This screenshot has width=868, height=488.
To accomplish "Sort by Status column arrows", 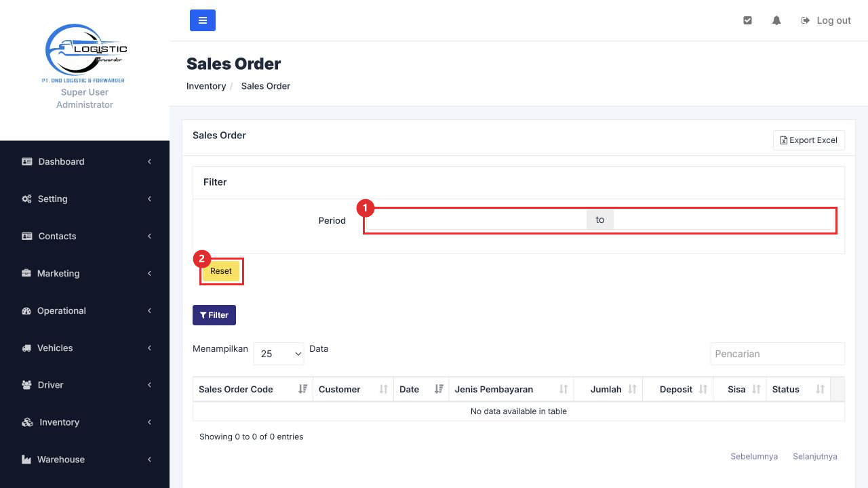I will pyautogui.click(x=820, y=389).
